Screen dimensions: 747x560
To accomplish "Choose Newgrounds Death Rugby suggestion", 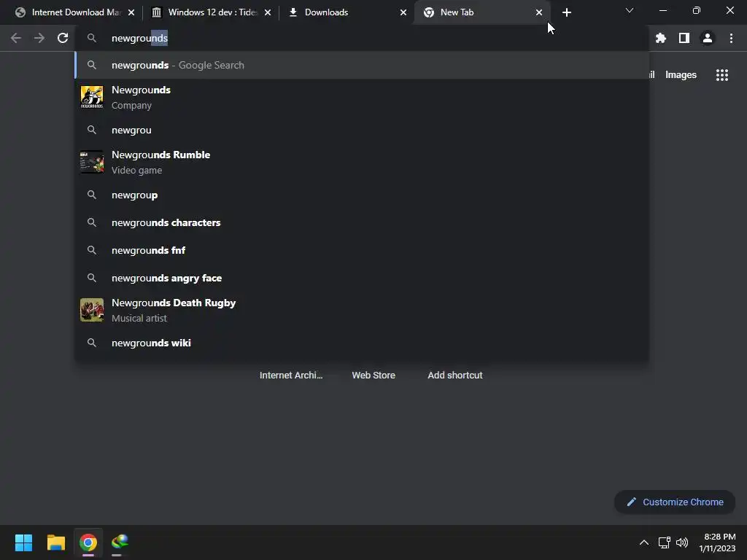I will (362, 311).
